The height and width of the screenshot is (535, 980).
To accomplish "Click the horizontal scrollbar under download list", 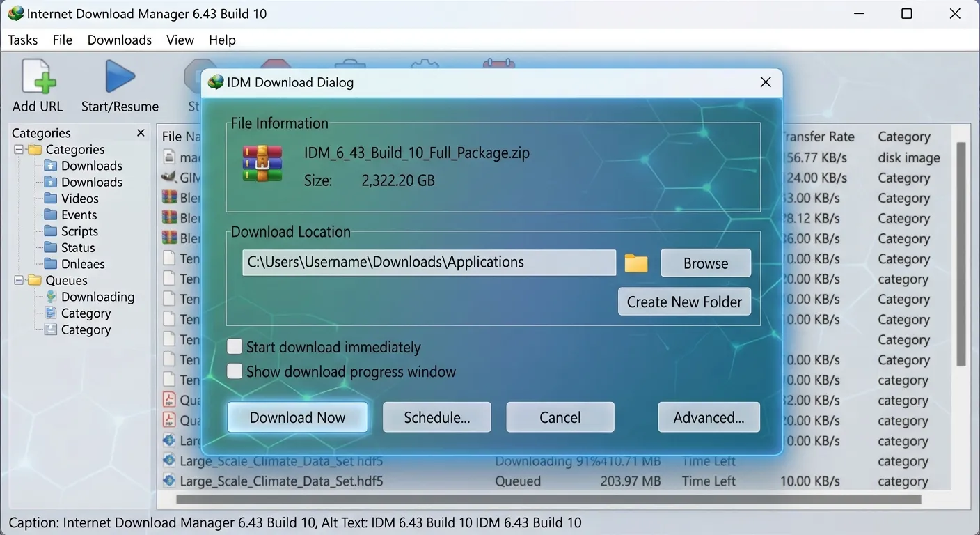I will coord(549,499).
